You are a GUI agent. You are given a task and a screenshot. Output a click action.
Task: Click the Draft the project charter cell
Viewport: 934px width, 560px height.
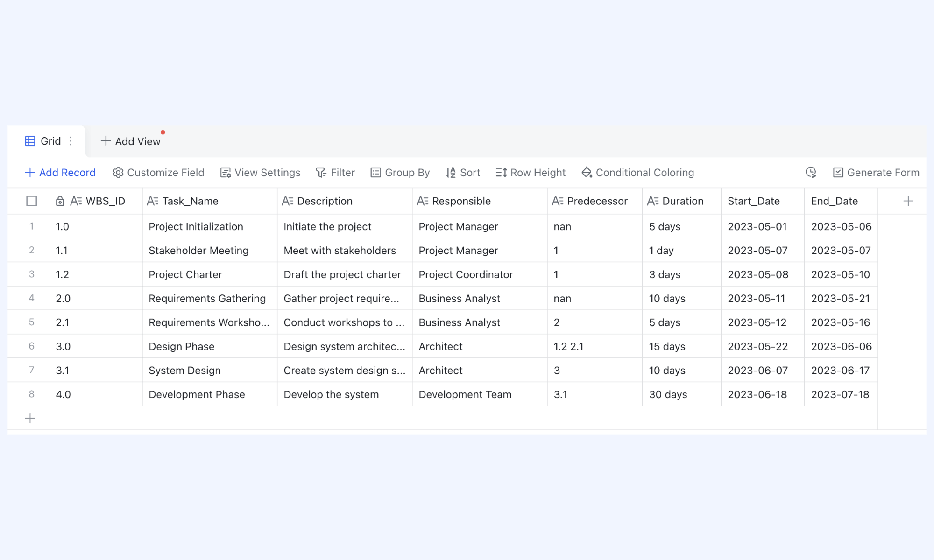pyautogui.click(x=345, y=274)
